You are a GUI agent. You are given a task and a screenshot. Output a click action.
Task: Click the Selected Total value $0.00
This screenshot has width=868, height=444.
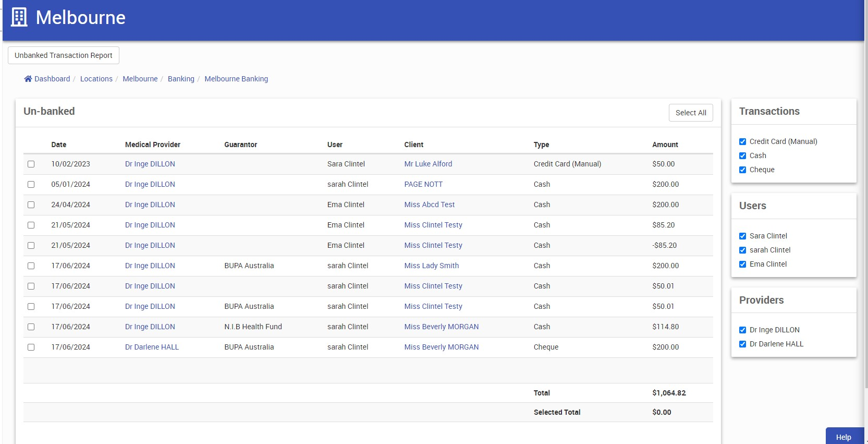(662, 412)
